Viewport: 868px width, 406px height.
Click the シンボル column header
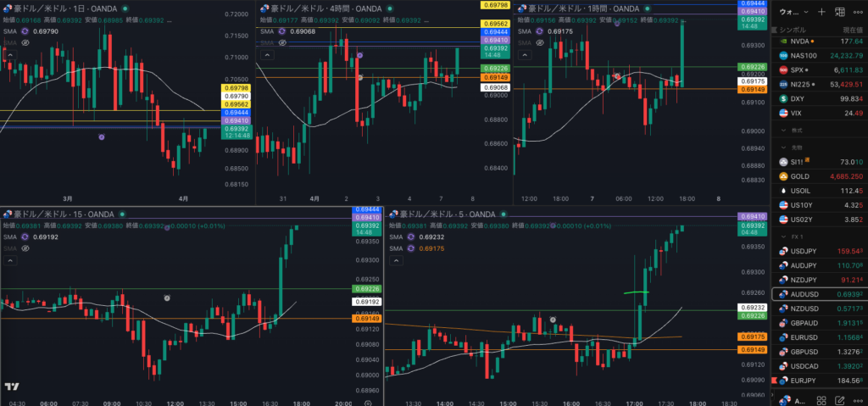(793, 28)
